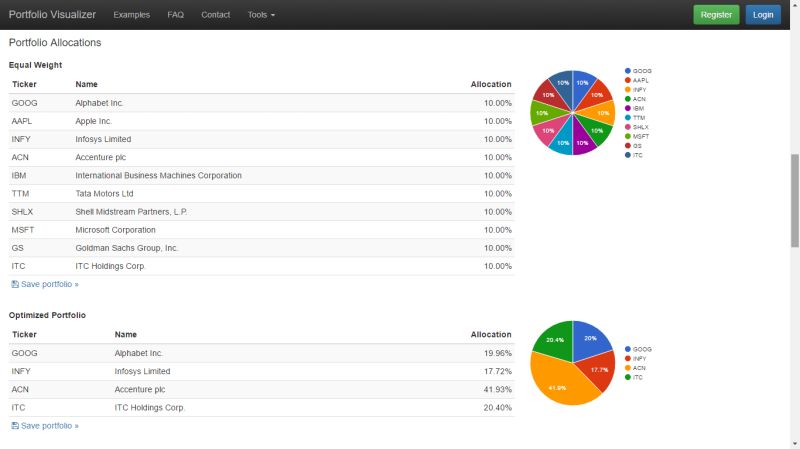Click the Optimized Portfolio section heading
The height and width of the screenshot is (449, 800).
pyautogui.click(x=47, y=315)
